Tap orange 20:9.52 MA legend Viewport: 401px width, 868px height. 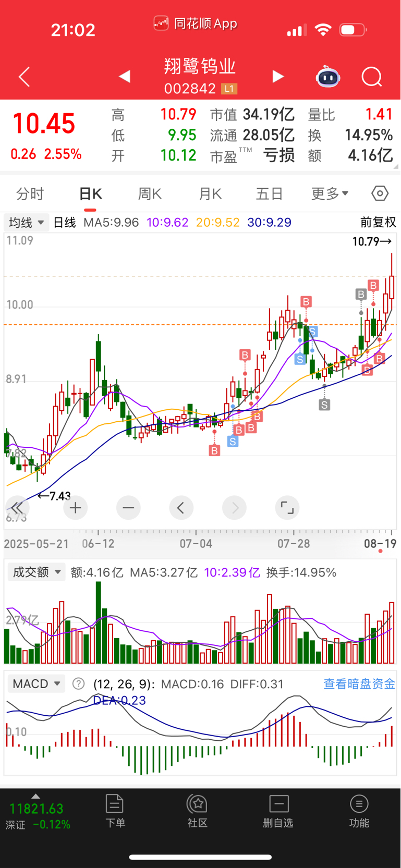click(x=218, y=223)
